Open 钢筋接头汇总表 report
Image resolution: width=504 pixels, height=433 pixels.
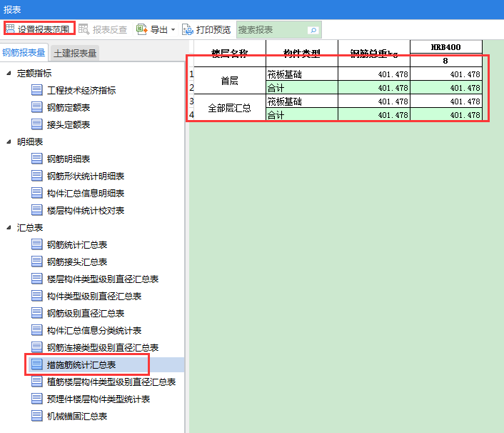[77, 262]
